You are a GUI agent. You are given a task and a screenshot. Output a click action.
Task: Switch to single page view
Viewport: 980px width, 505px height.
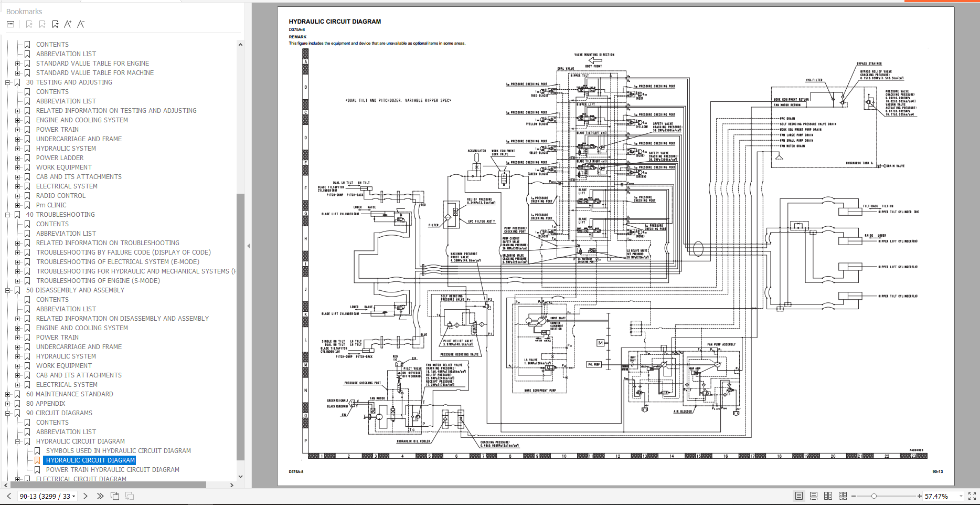pyautogui.click(x=799, y=496)
